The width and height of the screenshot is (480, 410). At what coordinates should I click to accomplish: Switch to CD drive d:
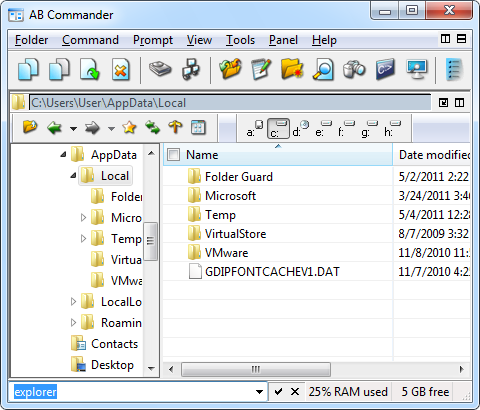click(x=300, y=129)
